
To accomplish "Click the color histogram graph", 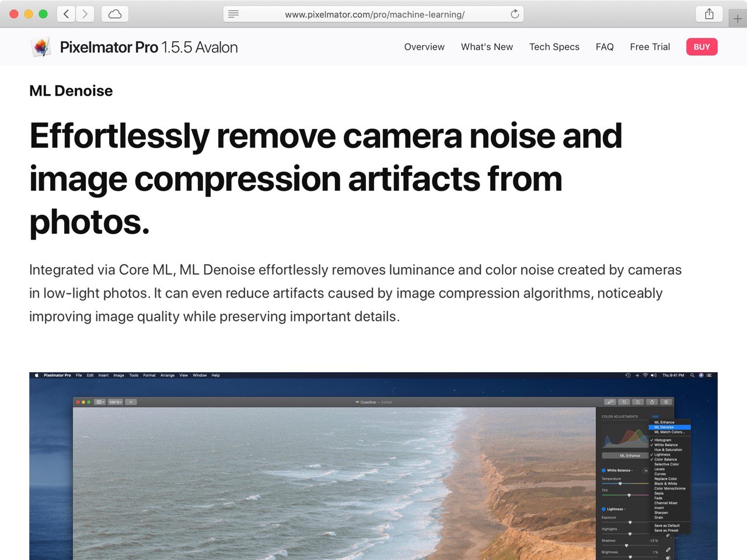I will 626,437.
